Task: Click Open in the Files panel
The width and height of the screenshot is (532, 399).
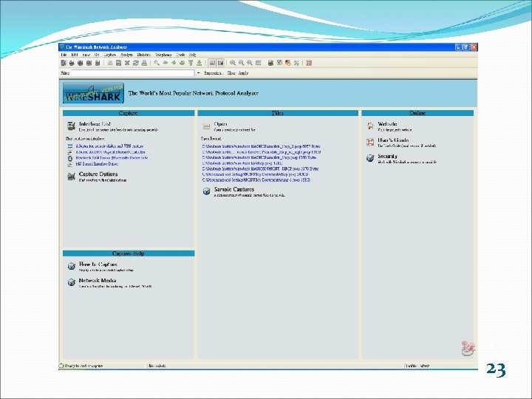Action: [x=220, y=124]
